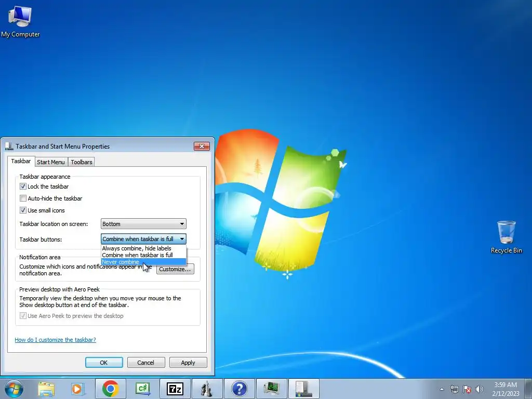Collapse the Taskbar buttons combo box
Screen dimensions: 532x399
[x=143, y=239]
